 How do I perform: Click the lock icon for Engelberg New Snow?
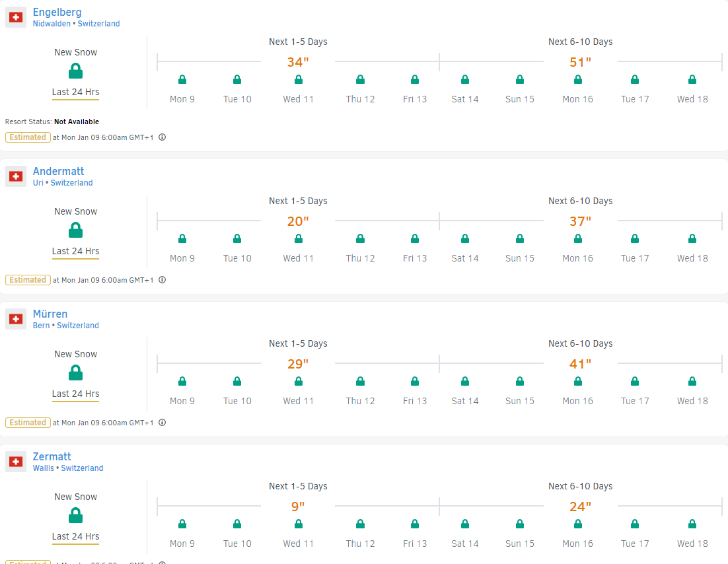(76, 71)
